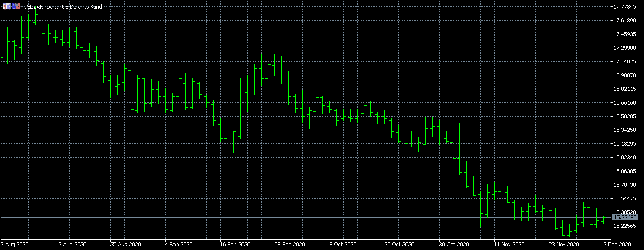
Task: Click price level 16.98070
Action: (x=624, y=75)
